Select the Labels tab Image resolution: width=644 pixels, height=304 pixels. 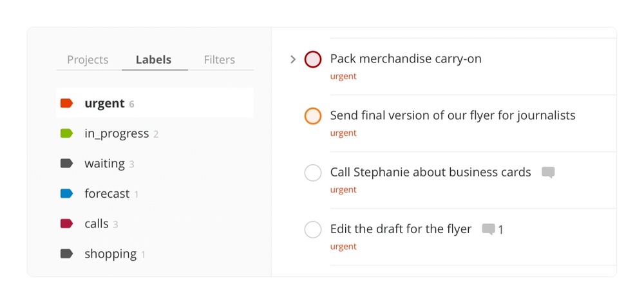point(153,60)
